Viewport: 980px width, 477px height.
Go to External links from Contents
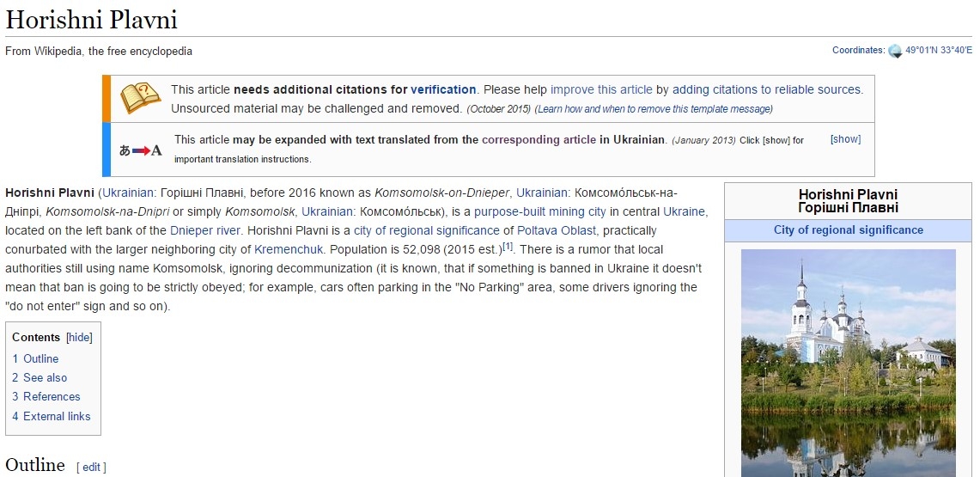57,416
